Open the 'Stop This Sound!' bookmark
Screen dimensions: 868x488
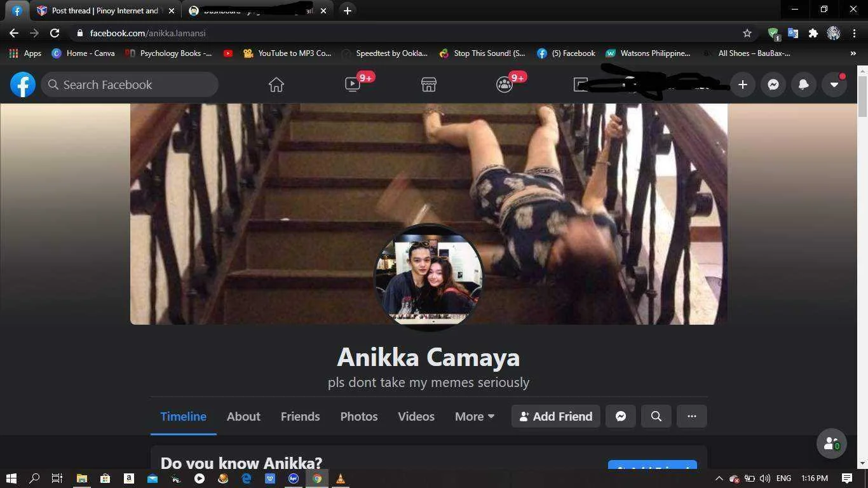click(x=482, y=53)
